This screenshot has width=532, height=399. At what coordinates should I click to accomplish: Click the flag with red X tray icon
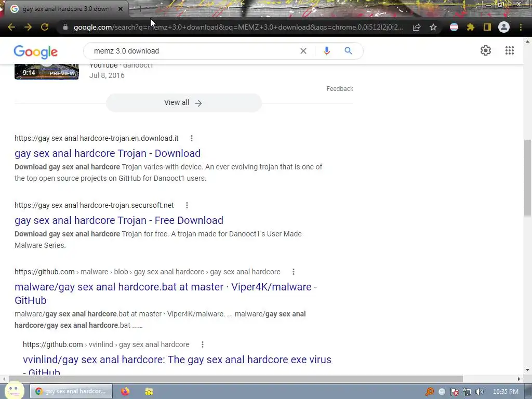coord(454,392)
